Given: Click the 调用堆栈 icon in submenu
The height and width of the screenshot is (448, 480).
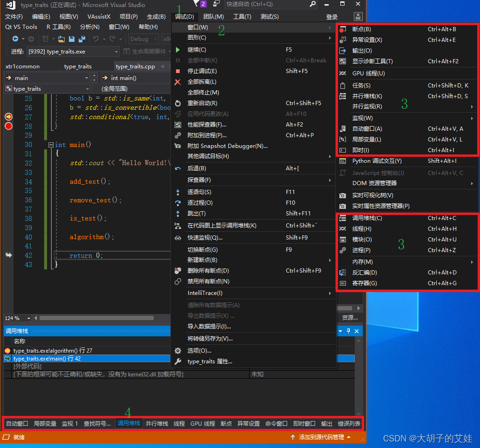Looking at the screenshot, I should [343, 218].
